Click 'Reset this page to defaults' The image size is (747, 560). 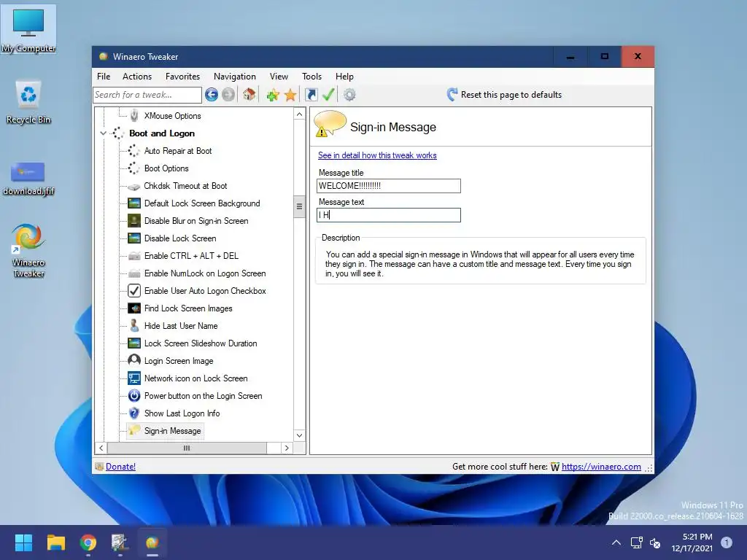(x=511, y=95)
